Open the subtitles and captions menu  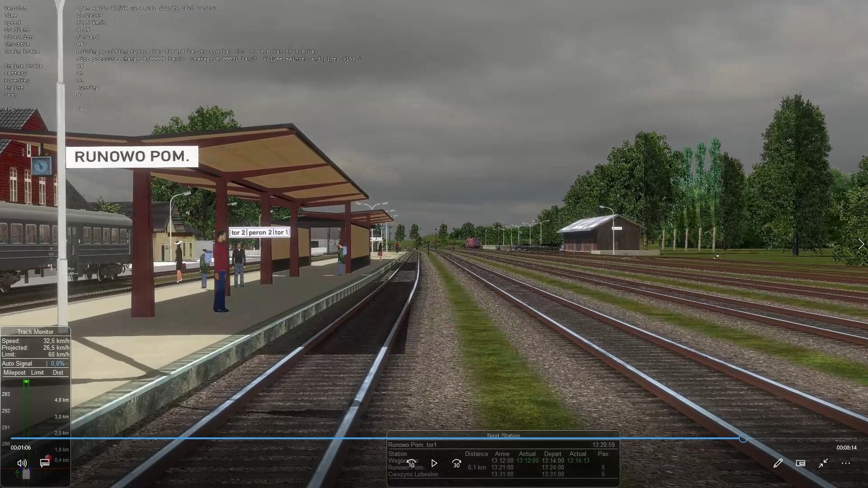pos(44,463)
